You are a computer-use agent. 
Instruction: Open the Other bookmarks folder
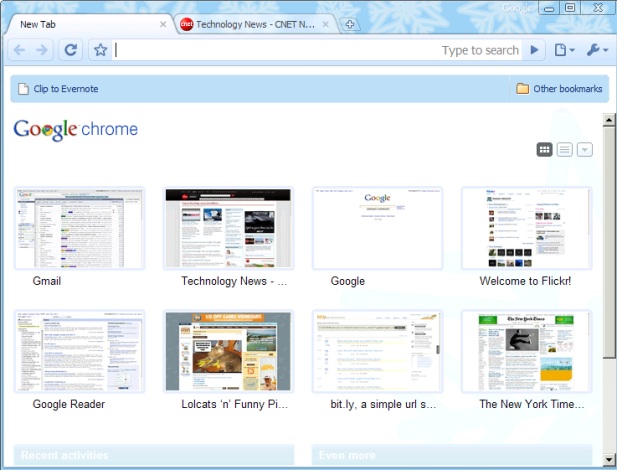point(559,89)
